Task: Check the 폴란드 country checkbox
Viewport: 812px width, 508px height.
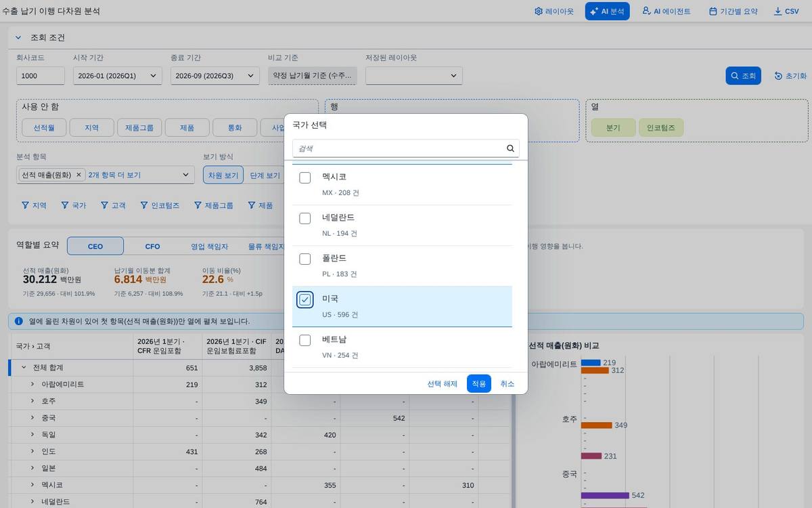Action: click(305, 259)
